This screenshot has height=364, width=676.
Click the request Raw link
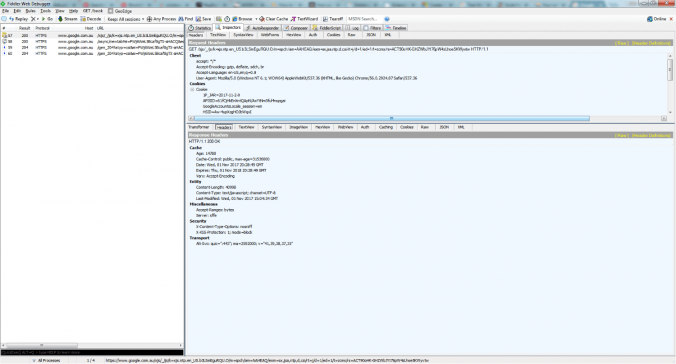click(622, 43)
